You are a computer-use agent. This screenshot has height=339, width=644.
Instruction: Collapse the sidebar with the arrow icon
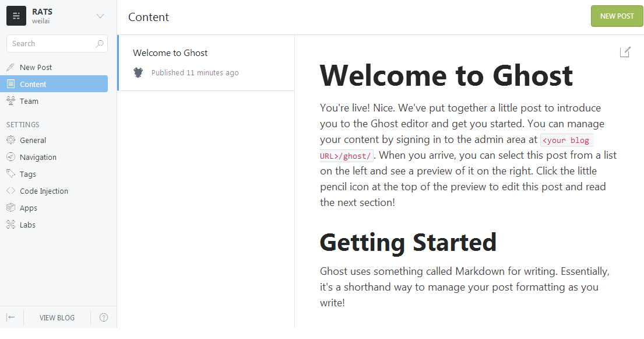pyautogui.click(x=11, y=317)
